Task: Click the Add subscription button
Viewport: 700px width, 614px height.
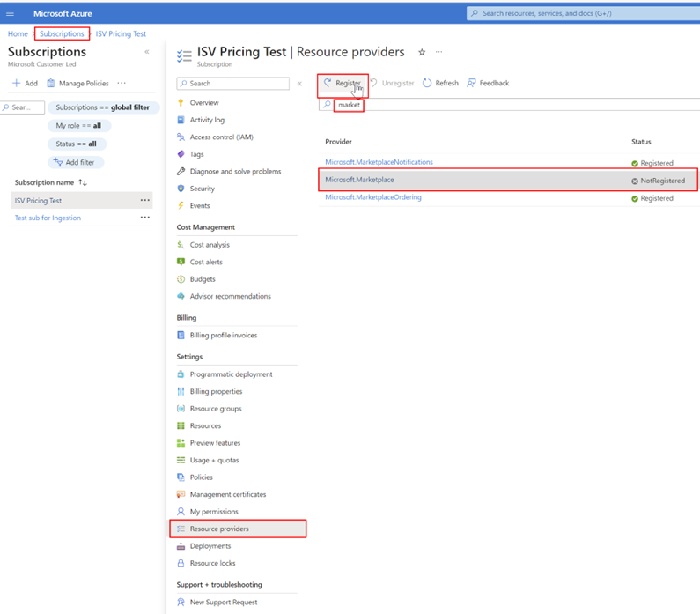Action: (x=25, y=83)
